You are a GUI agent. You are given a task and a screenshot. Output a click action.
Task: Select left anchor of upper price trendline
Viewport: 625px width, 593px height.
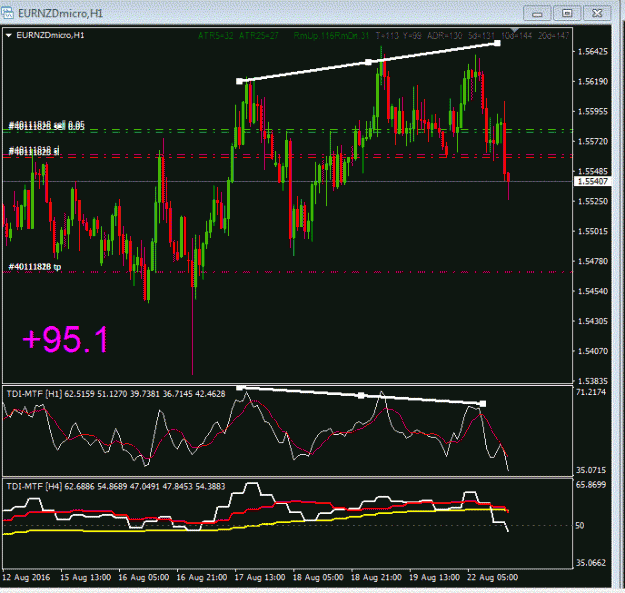[239, 81]
